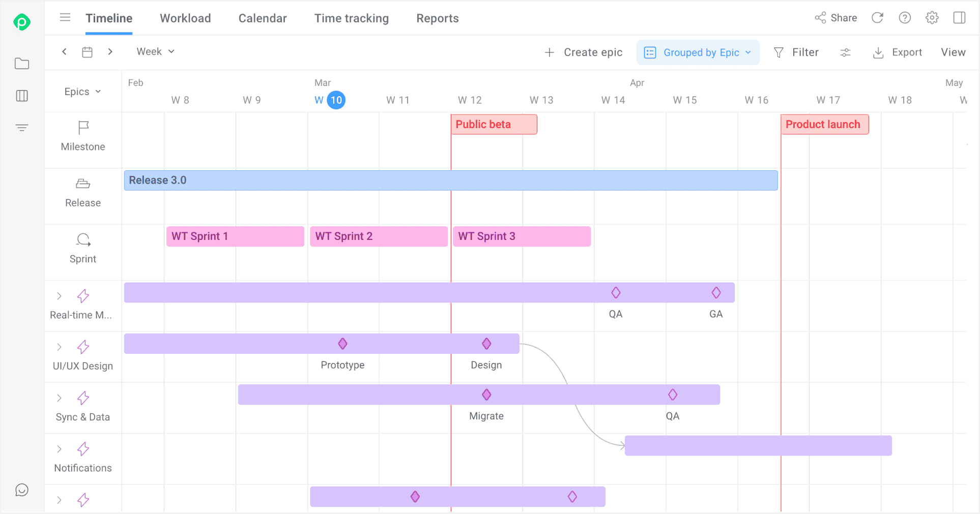Expand the Real-time M... epic row

(60, 296)
